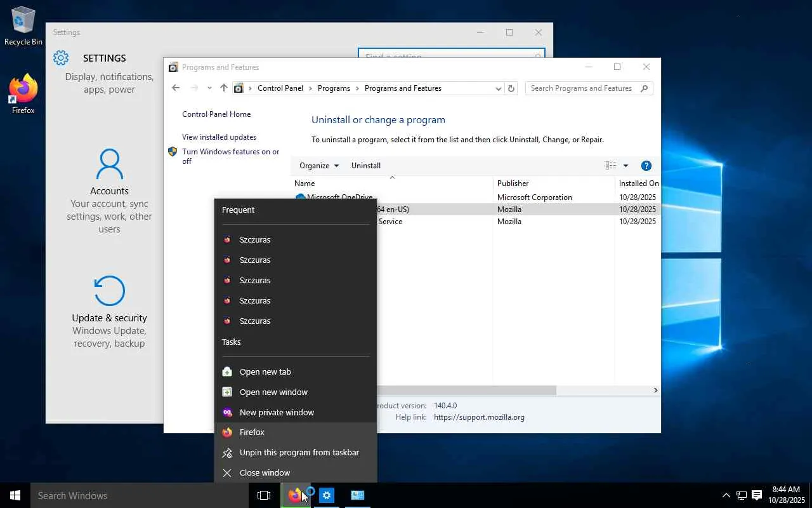Open Task View on the taskbar
The image size is (812, 508).
coord(264,495)
